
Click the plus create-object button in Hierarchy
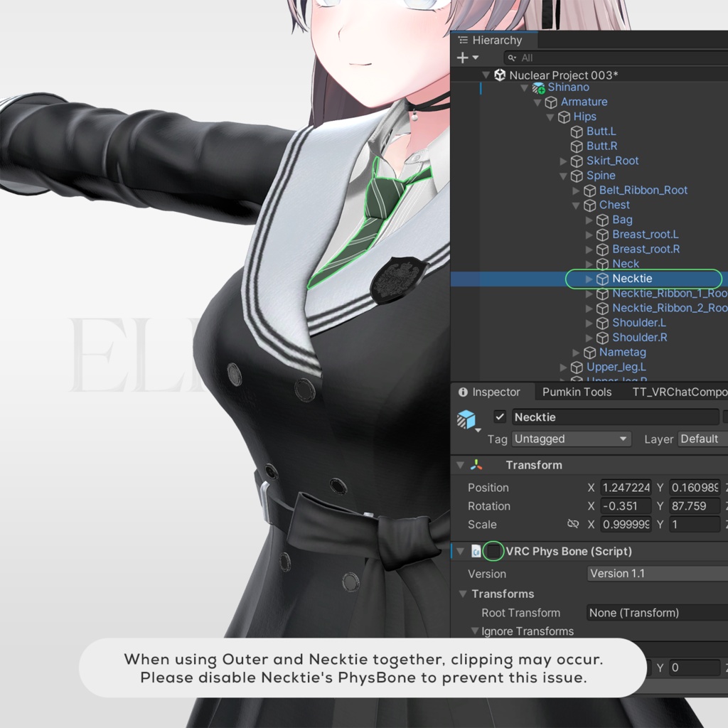click(x=462, y=58)
